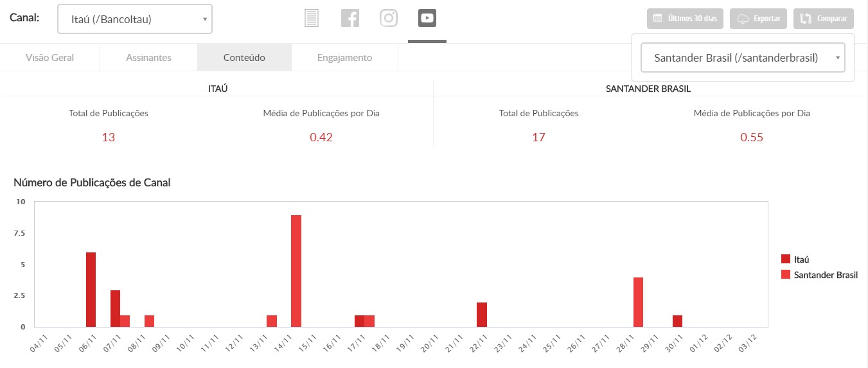Switch to the Facebook network icon

coord(350,19)
